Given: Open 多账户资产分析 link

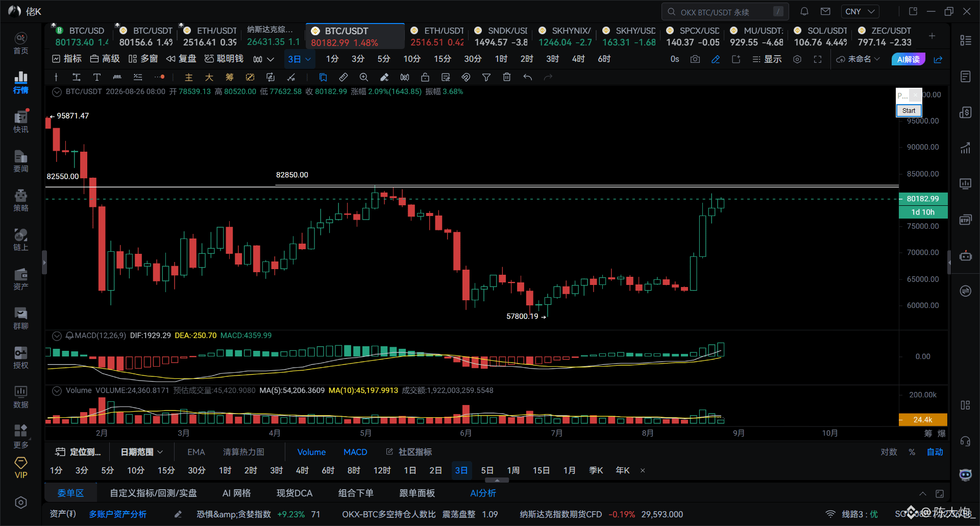Looking at the screenshot, I should point(118,514).
